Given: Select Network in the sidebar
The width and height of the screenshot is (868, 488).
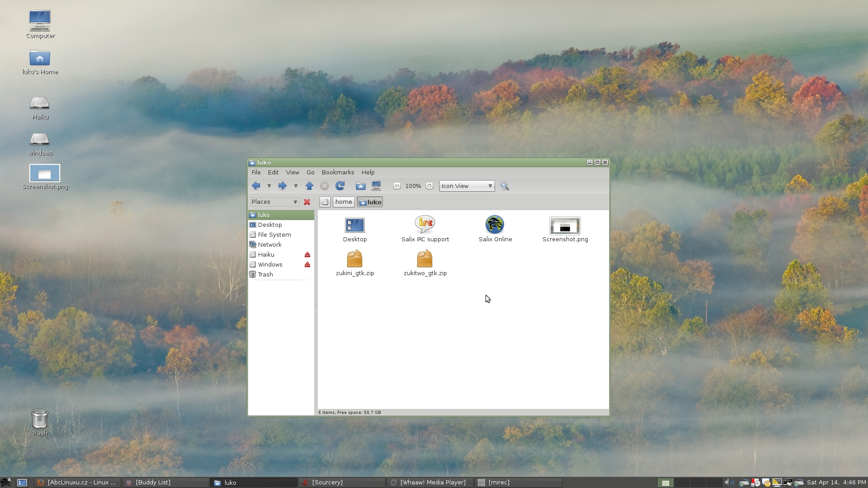Looking at the screenshot, I should tap(281, 244).
